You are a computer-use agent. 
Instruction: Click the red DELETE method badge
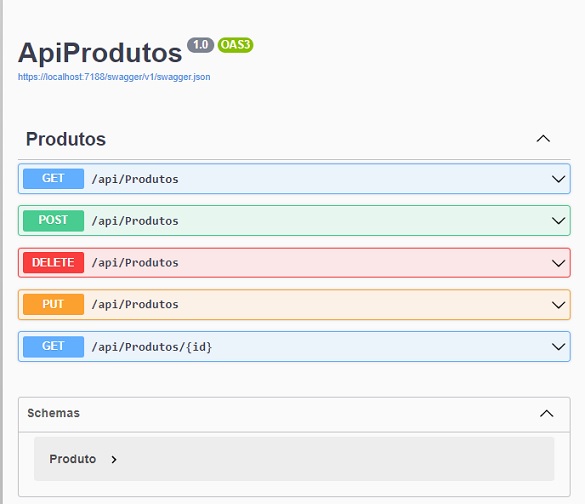pos(53,263)
